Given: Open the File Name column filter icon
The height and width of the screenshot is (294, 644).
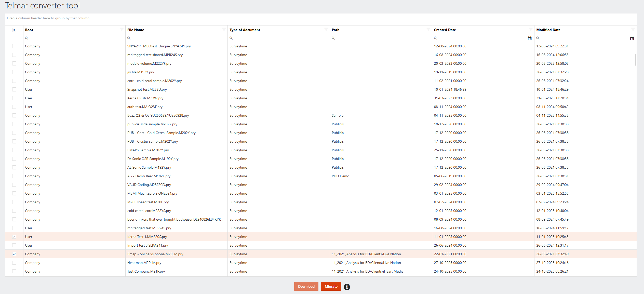Looking at the screenshot, I should point(224,30).
